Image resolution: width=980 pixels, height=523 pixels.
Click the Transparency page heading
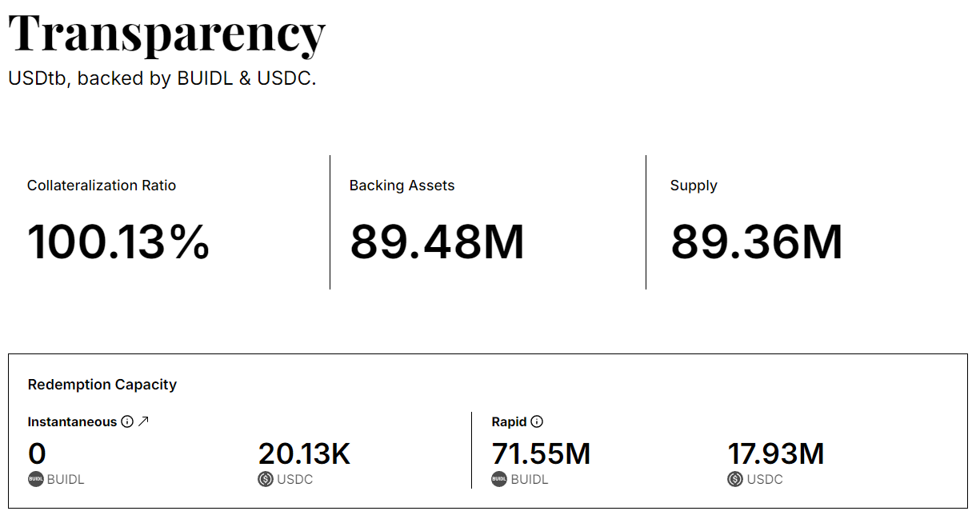[x=167, y=34]
